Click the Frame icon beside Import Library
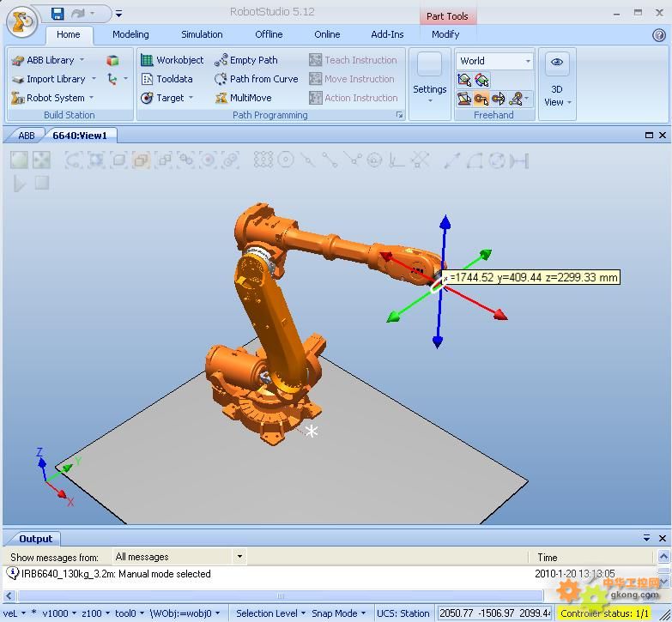This screenshot has width=672, height=622. tap(112, 79)
